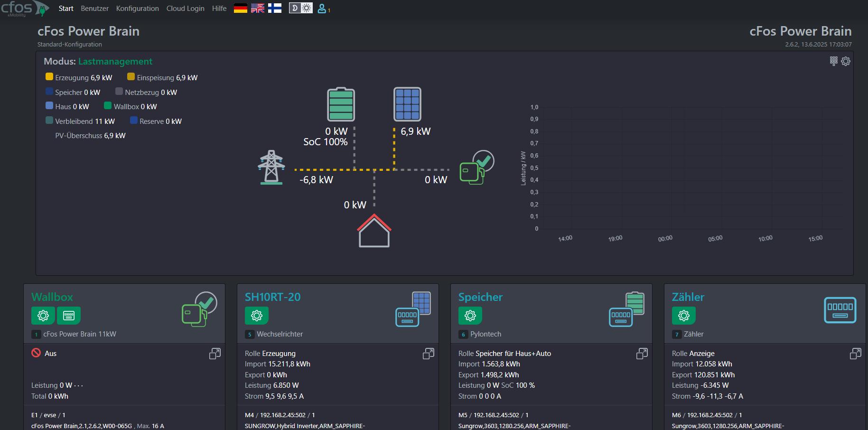
Task: Toggle Netzbezug legend color swatch
Action: tap(119, 91)
